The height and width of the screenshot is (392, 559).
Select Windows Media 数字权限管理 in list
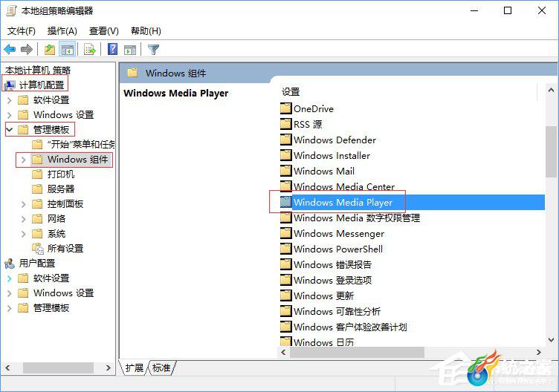(357, 218)
